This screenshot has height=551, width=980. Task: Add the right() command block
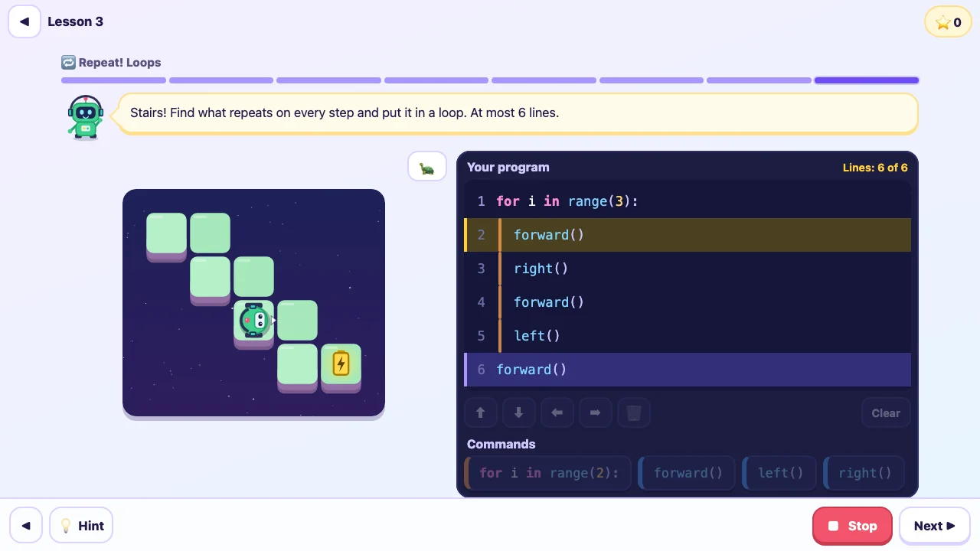pos(864,473)
